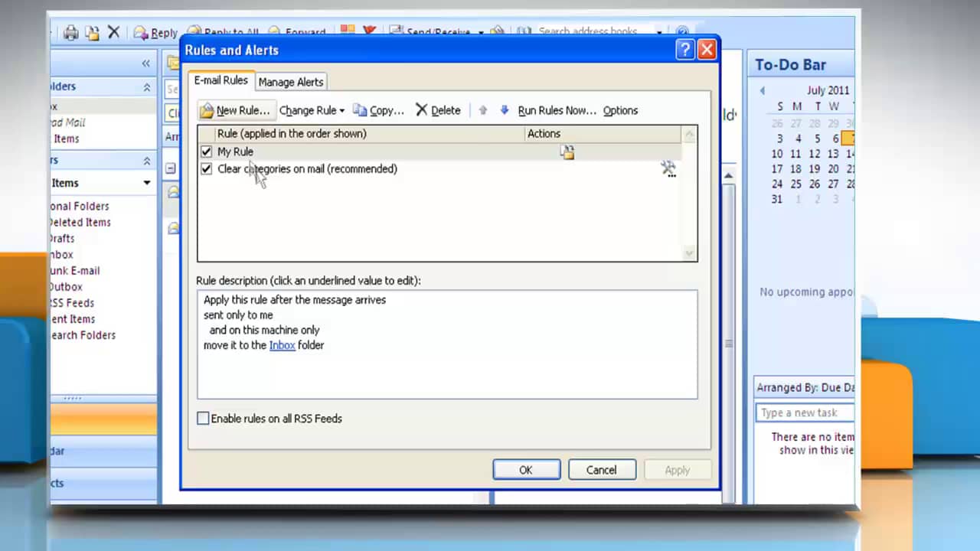This screenshot has width=980, height=551.
Task: Click the Actions column header
Action: [603, 133]
